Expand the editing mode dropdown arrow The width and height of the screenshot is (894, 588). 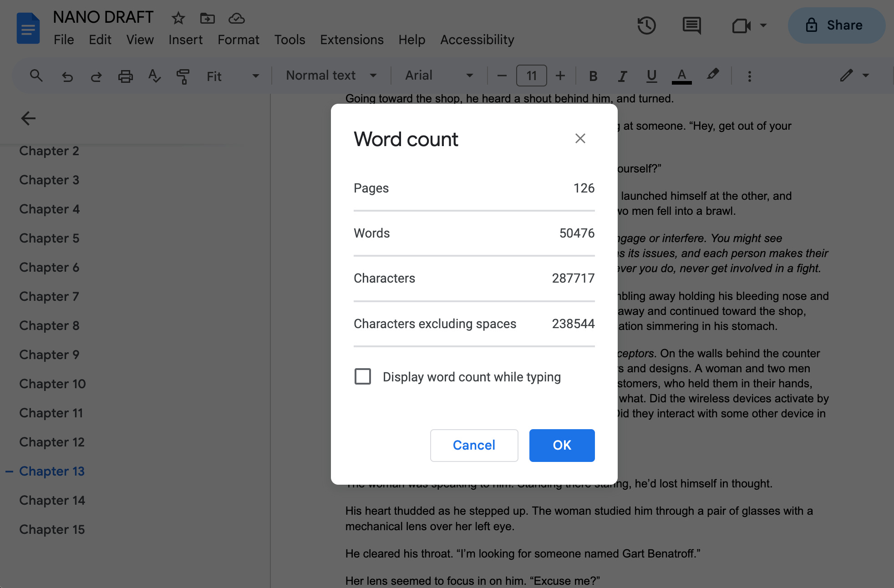coord(866,76)
